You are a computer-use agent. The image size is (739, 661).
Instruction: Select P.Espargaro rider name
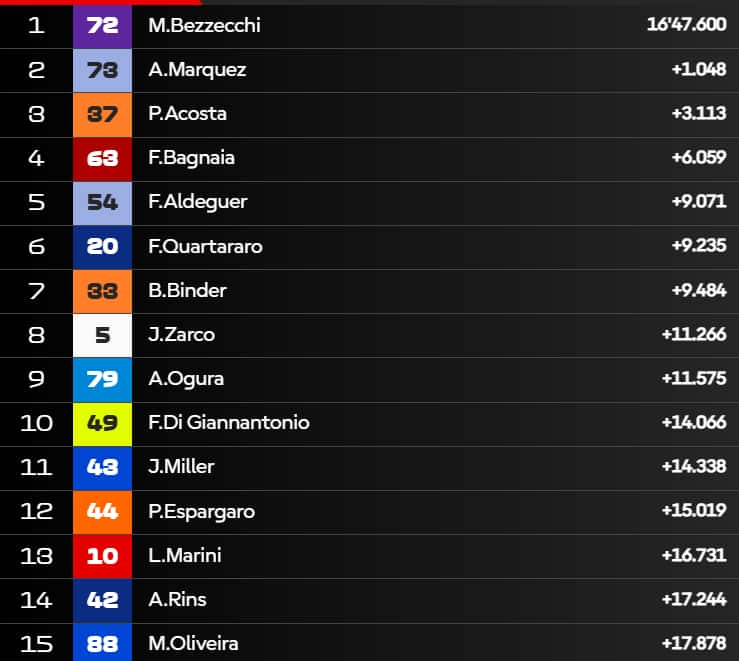[201, 511]
